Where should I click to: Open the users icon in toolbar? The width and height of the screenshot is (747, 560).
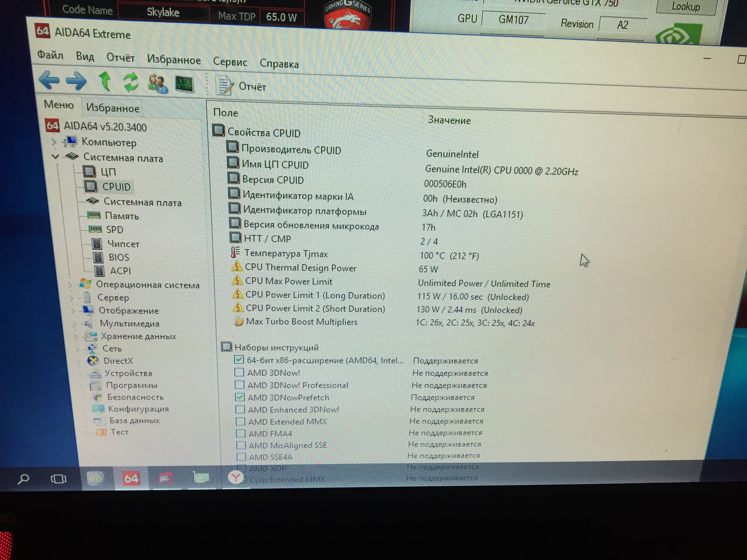click(157, 83)
